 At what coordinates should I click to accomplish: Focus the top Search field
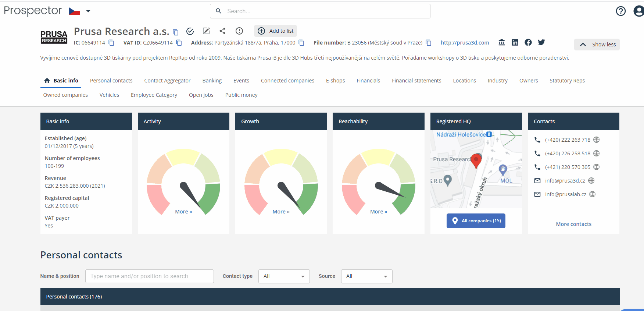[320, 11]
